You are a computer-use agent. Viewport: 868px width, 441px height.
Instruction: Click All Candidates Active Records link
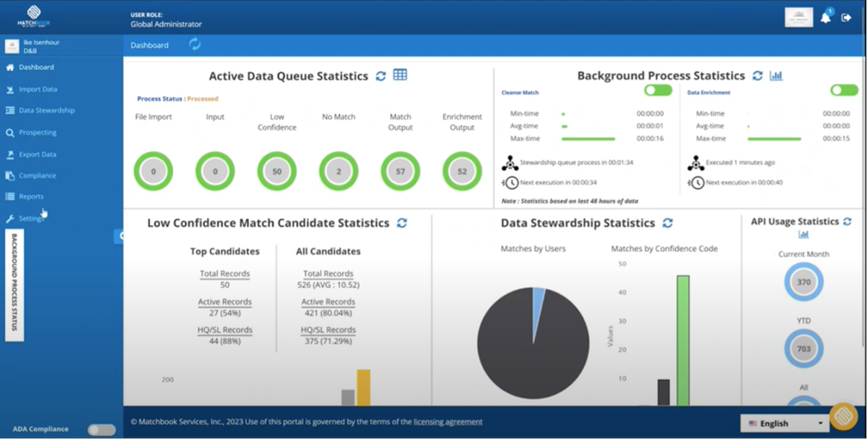click(x=328, y=302)
